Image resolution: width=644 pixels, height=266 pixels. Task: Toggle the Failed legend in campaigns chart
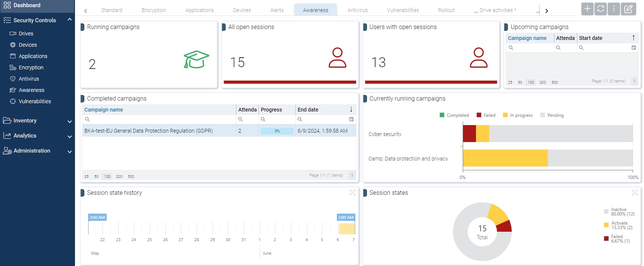[x=486, y=115]
